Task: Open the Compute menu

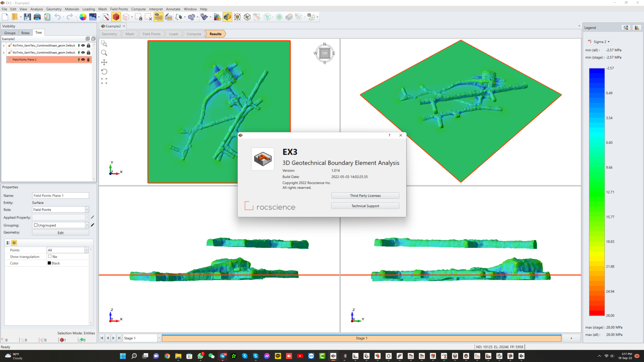Action: pyautogui.click(x=138, y=9)
